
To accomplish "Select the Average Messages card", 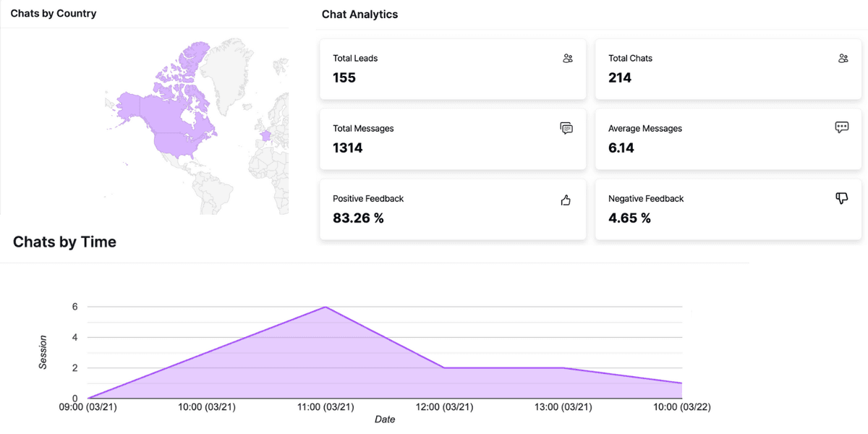I will (x=728, y=139).
